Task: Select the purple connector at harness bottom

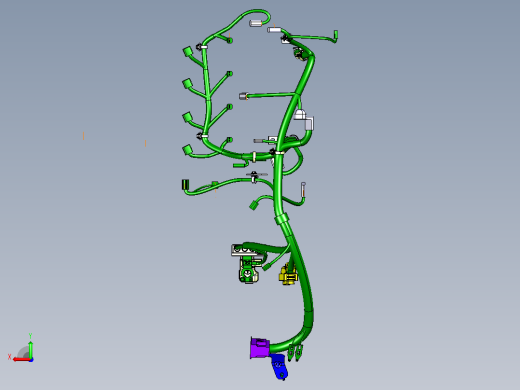Action: point(259,348)
